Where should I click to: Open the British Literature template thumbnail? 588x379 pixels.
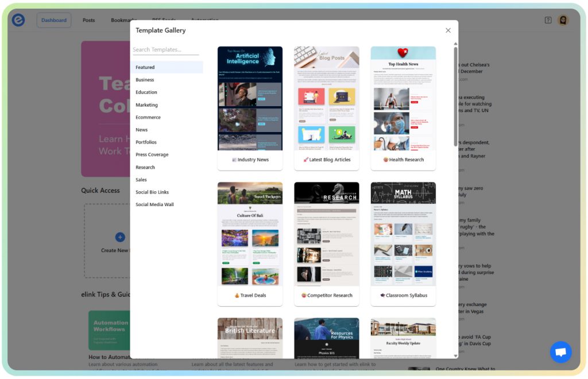[x=250, y=338]
